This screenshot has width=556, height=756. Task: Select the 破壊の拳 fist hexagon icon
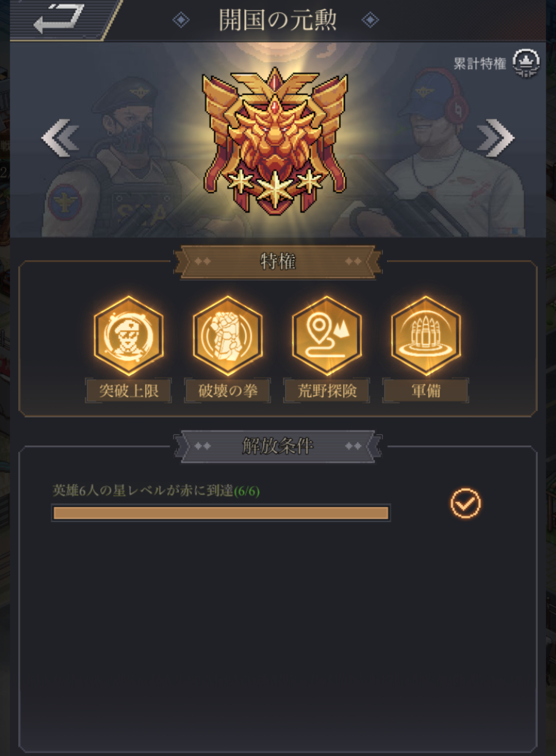(x=228, y=335)
